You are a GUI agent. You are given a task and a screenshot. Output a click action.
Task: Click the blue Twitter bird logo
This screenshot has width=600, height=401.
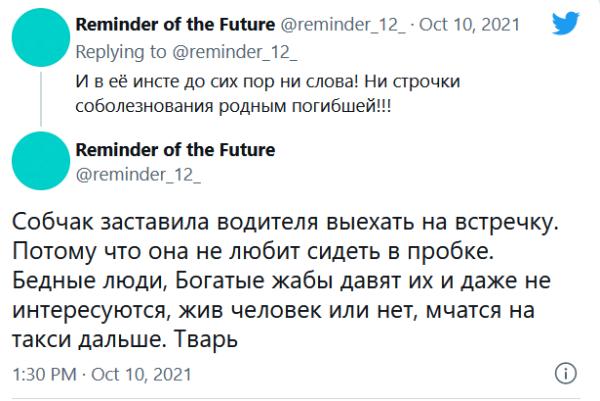[x=566, y=23]
